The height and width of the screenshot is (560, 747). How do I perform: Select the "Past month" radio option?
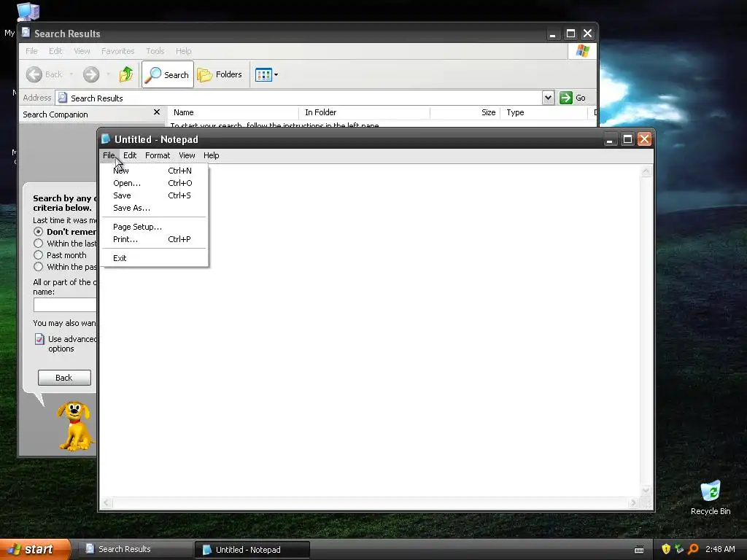coord(38,255)
